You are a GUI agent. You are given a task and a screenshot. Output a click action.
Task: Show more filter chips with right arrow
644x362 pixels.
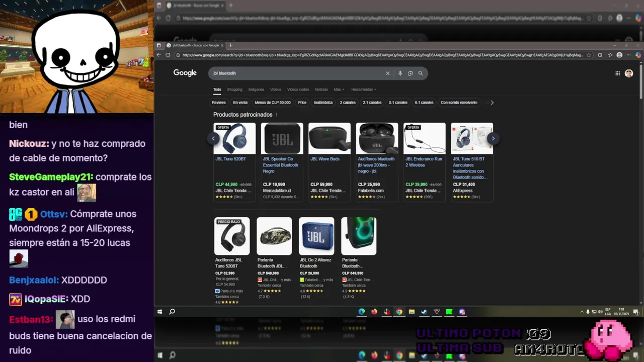pyautogui.click(x=492, y=103)
